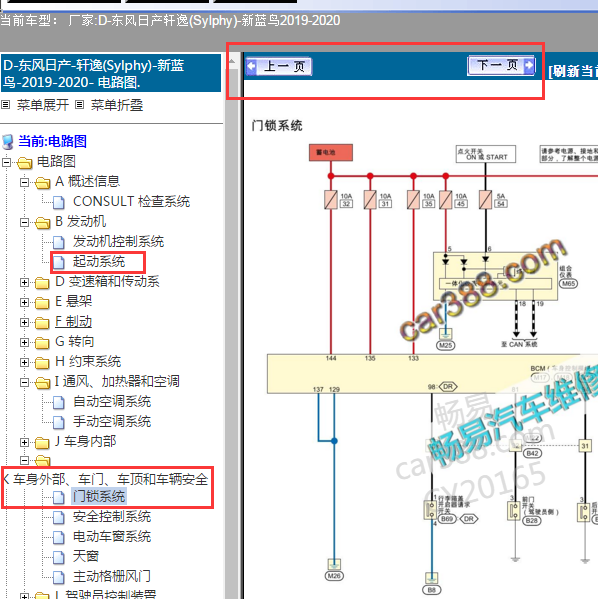Expand all menus via 菜单展开

coord(42,105)
